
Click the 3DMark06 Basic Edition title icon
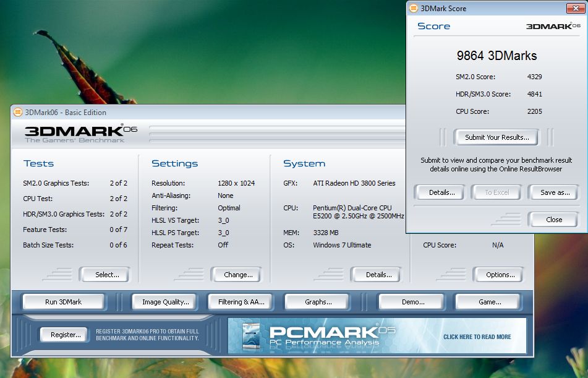18,112
